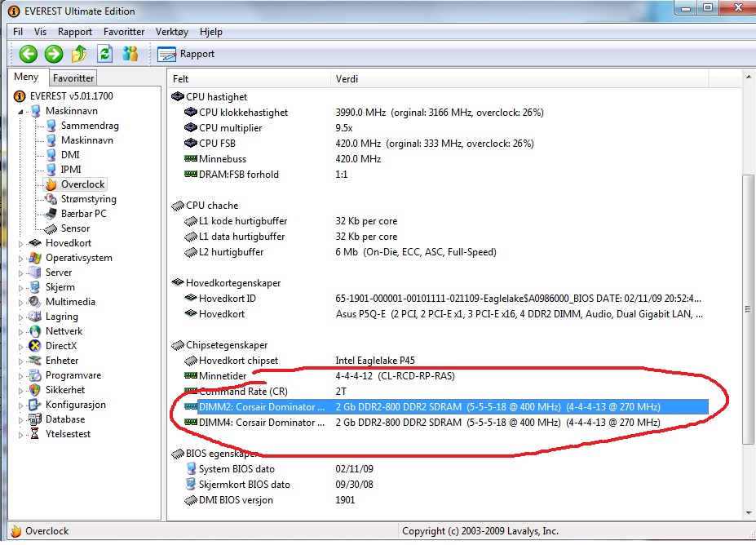756x545 pixels.
Task: Click the Nettverk globe icon
Action: [x=35, y=331]
